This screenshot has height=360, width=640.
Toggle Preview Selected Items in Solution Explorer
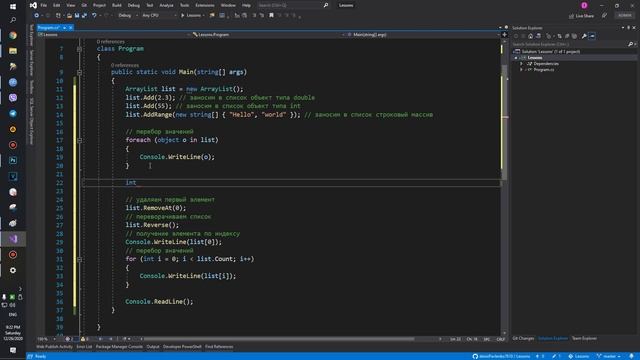click(x=592, y=36)
